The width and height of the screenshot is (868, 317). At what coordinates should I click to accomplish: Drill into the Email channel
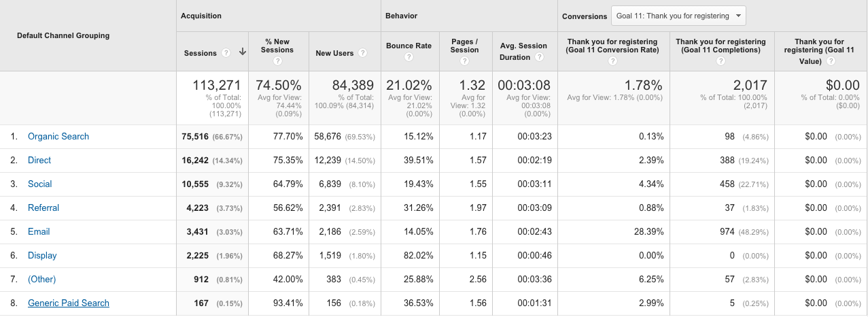pyautogui.click(x=39, y=232)
